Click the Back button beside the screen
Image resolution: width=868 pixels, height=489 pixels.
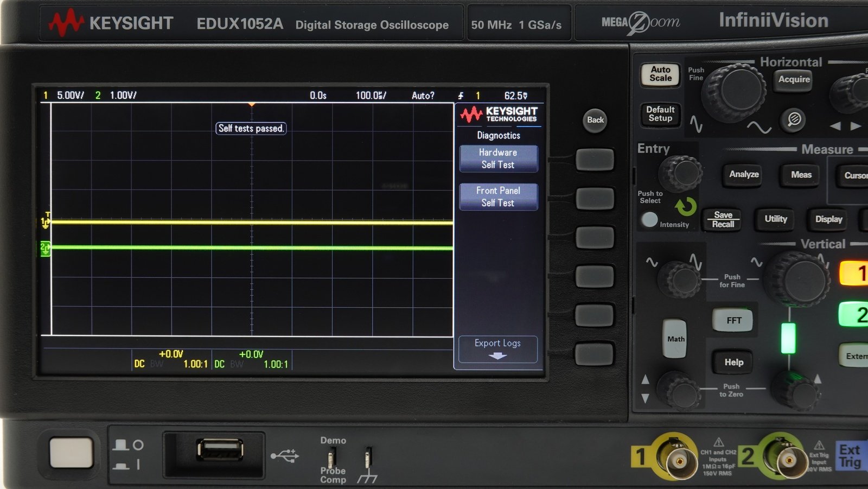click(x=595, y=120)
